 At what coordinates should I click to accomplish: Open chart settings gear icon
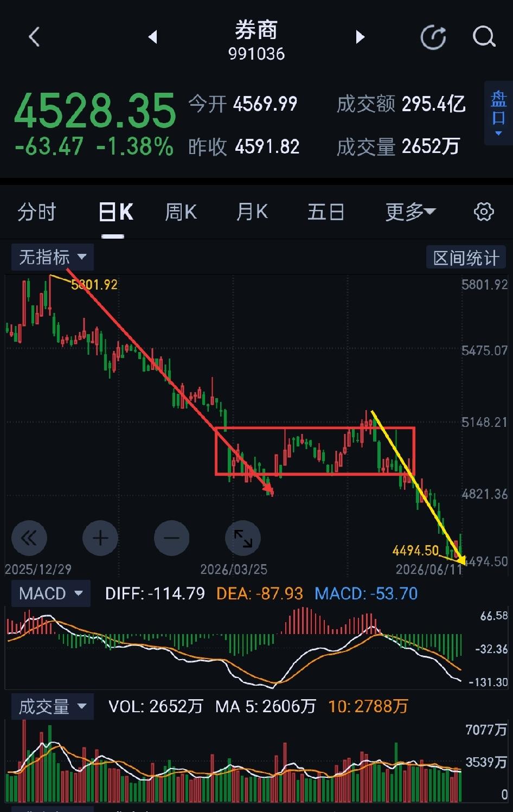coord(484,212)
